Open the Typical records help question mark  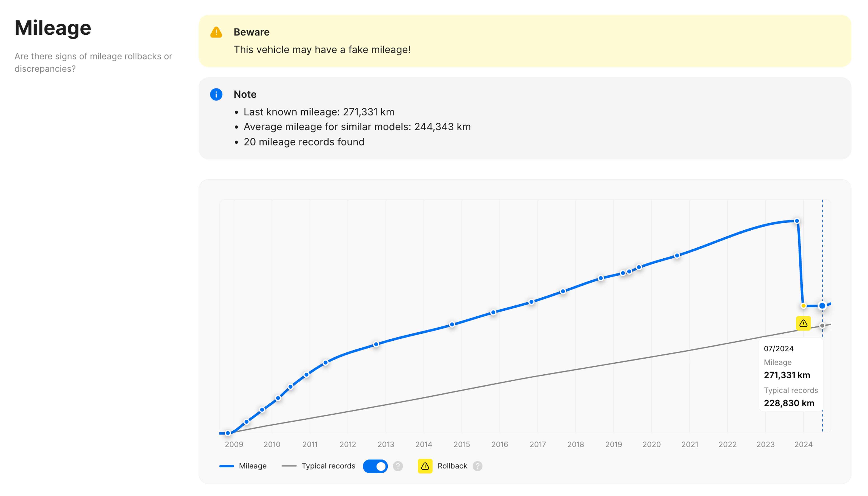coord(397,466)
